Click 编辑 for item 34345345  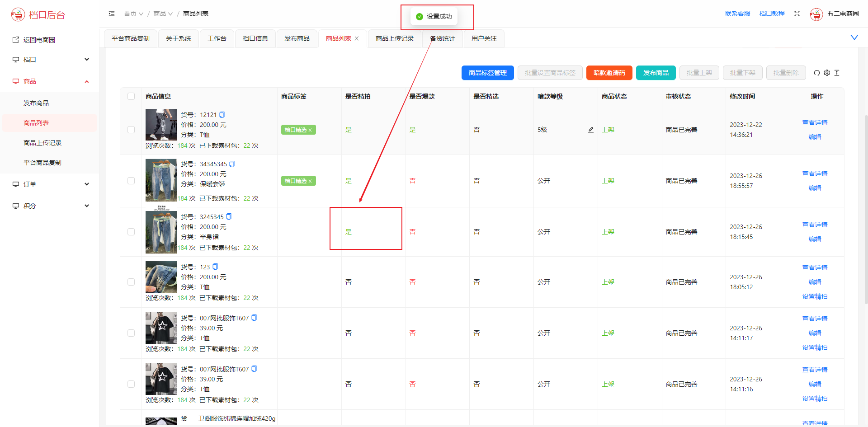[x=815, y=188]
